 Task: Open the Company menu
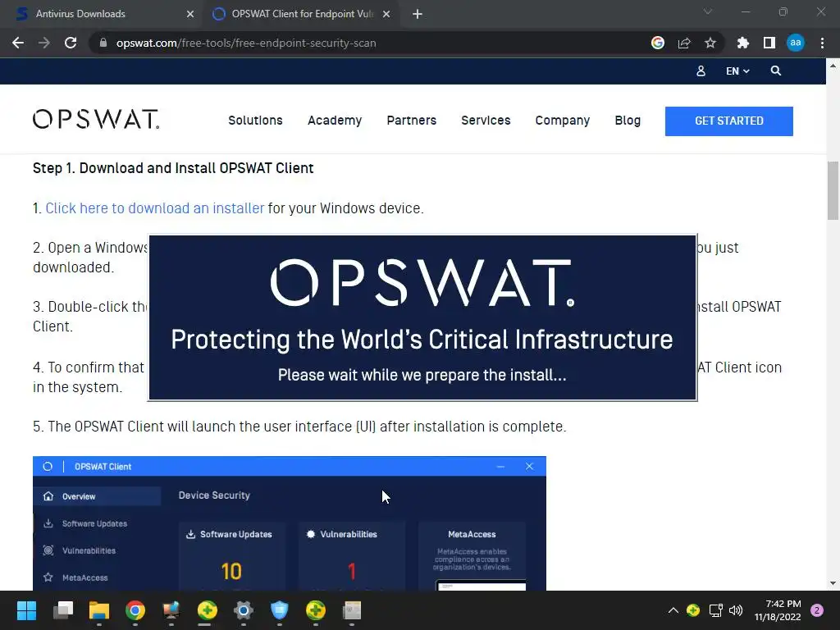coord(563,121)
